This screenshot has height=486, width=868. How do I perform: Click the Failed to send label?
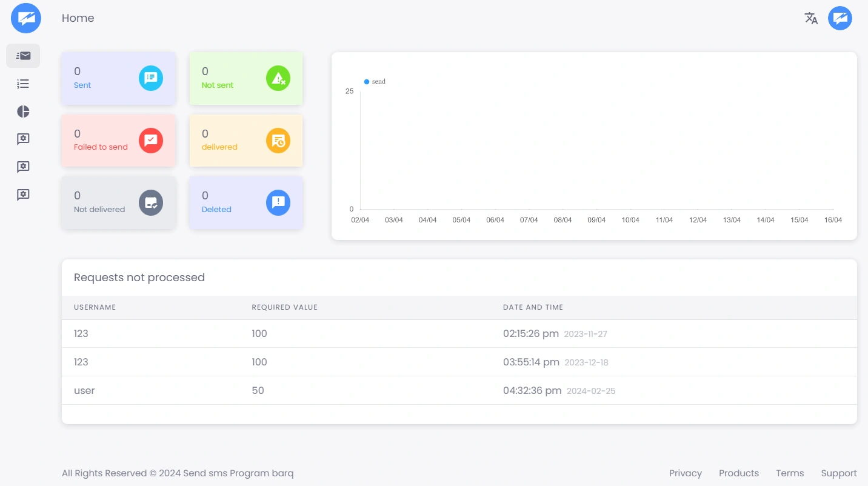tap(101, 147)
